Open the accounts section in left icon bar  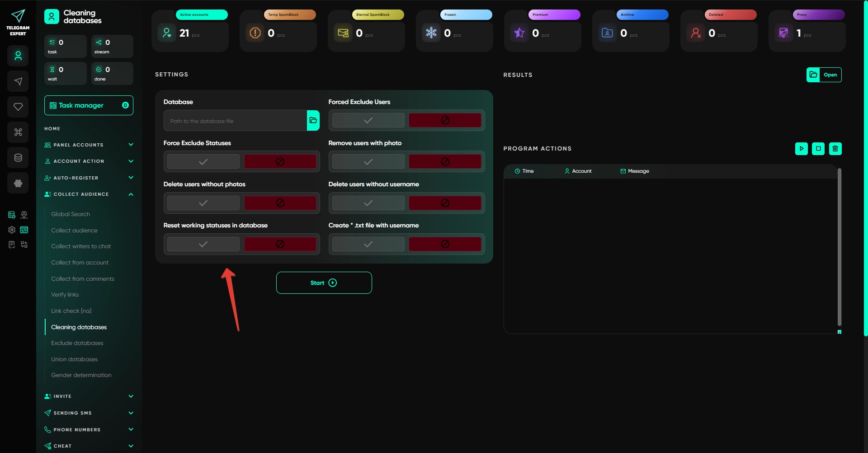tap(18, 56)
